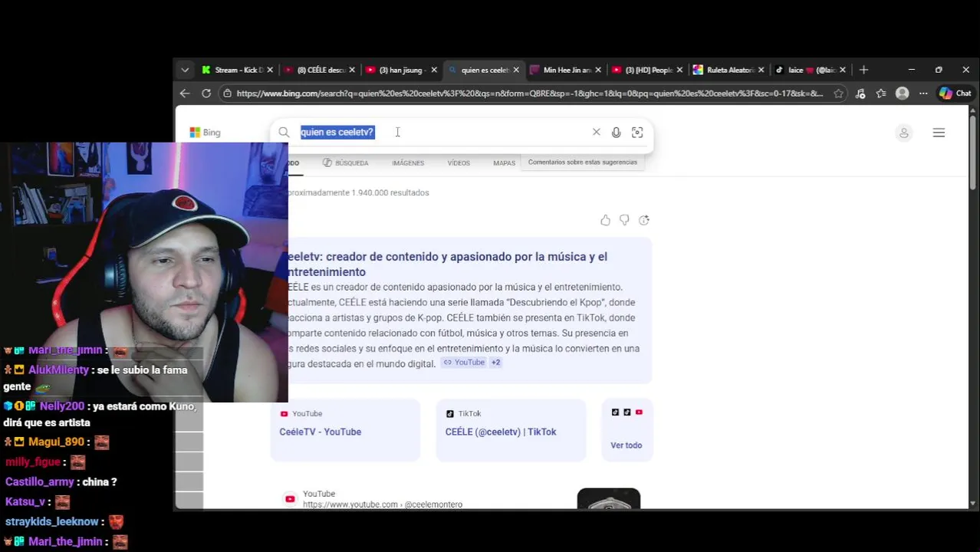Click Nelly200 chat username
Viewport: 980px width, 552px height.
(61, 406)
